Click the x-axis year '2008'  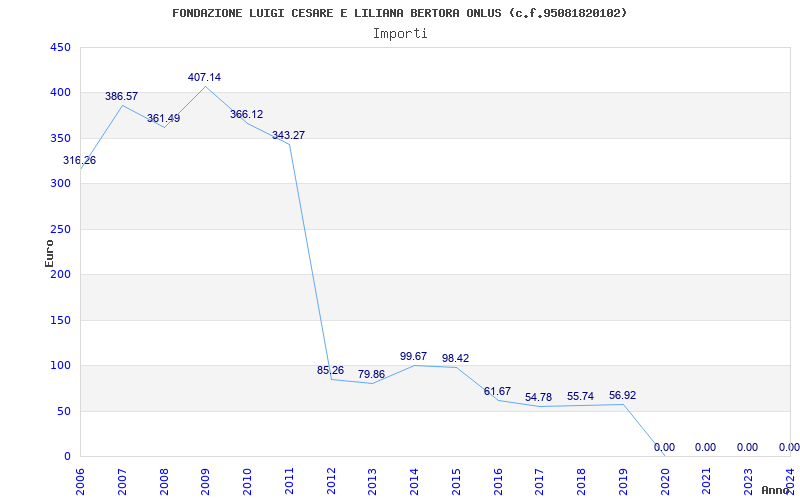pos(164,482)
